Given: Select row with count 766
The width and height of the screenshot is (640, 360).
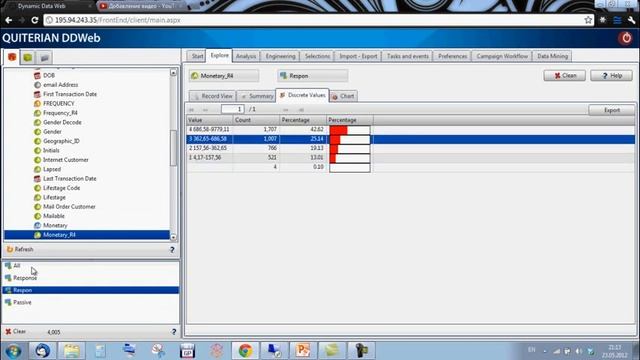Looking at the screenshot, I should pos(411,148).
